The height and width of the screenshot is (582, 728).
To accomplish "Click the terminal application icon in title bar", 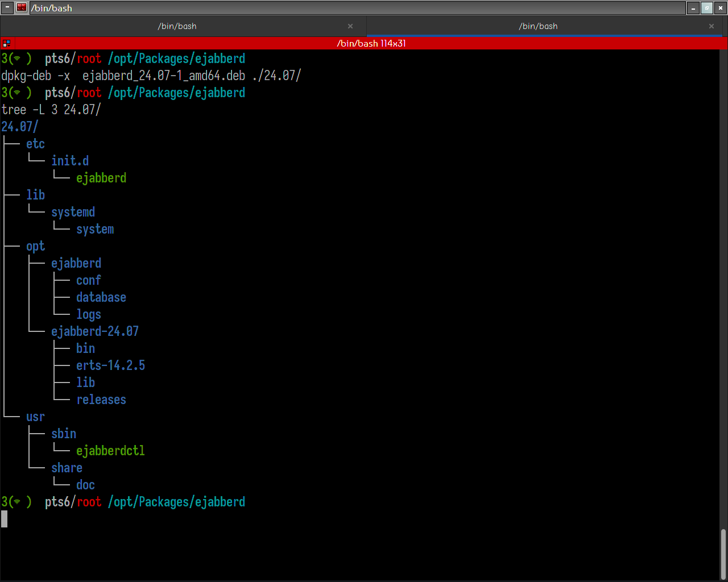I will (22, 8).
